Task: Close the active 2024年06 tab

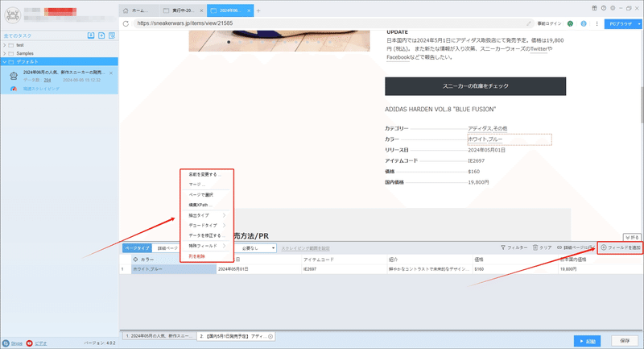Action: [x=249, y=10]
